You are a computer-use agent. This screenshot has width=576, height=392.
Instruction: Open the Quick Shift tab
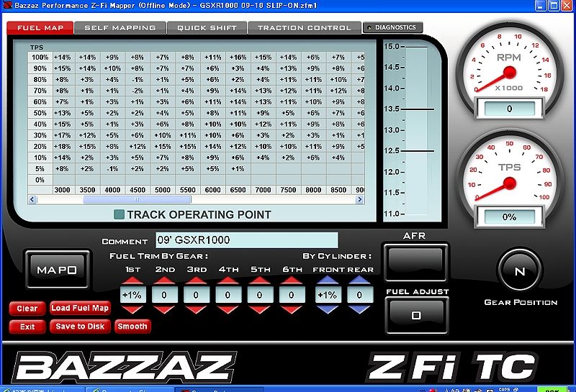[x=207, y=28]
